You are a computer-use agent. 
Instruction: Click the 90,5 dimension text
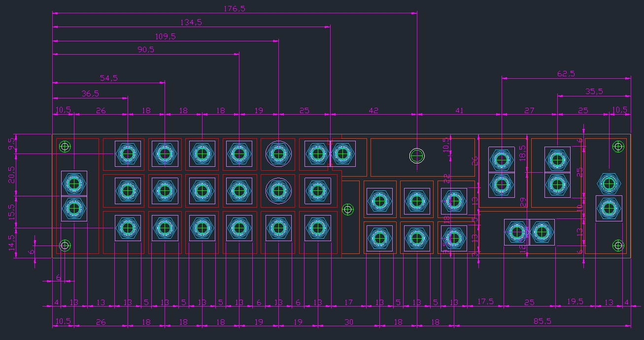(x=145, y=50)
